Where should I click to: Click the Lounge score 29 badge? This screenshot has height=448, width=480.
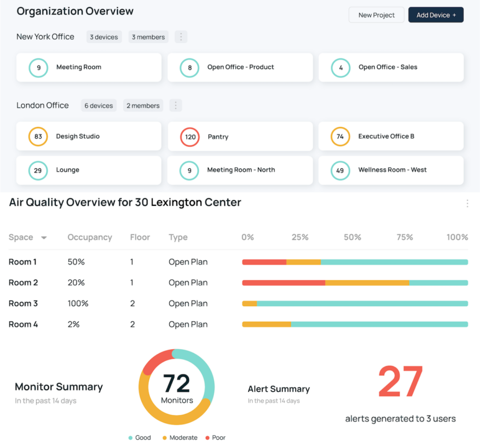(38, 171)
